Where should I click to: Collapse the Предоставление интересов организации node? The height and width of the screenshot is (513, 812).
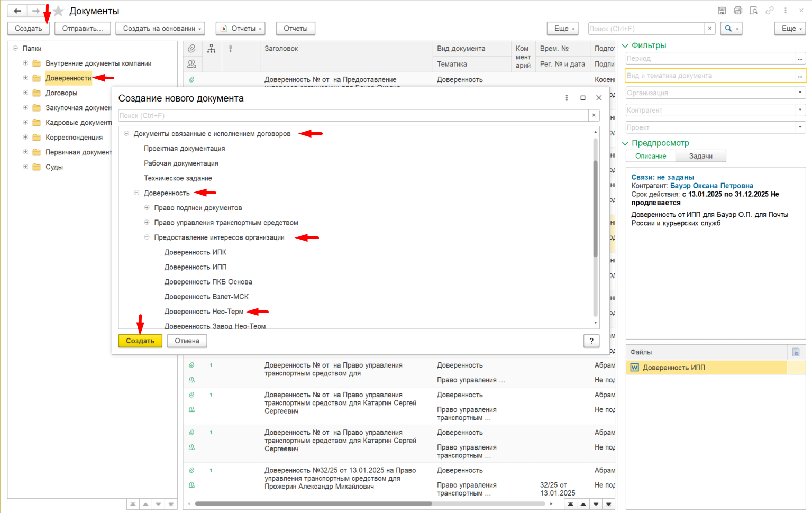tap(147, 237)
